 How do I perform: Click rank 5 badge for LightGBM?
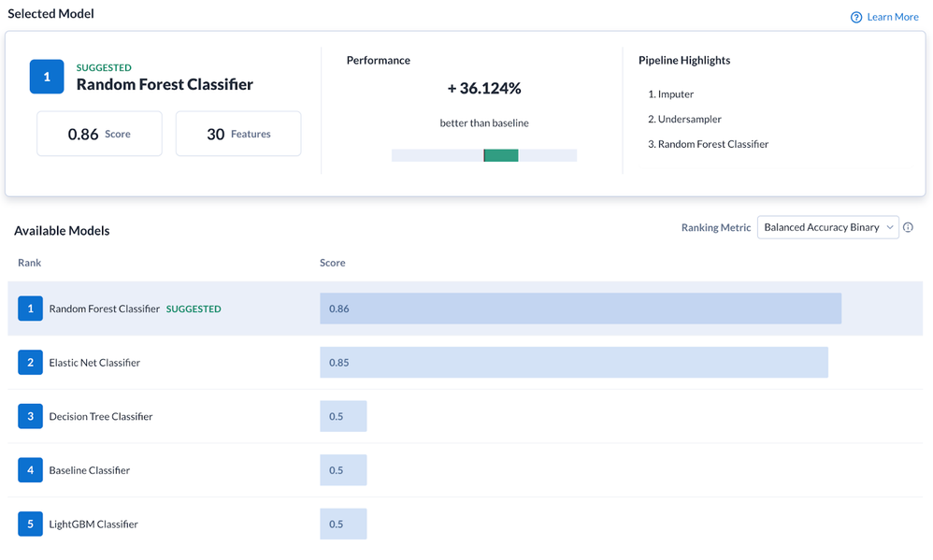[30, 524]
